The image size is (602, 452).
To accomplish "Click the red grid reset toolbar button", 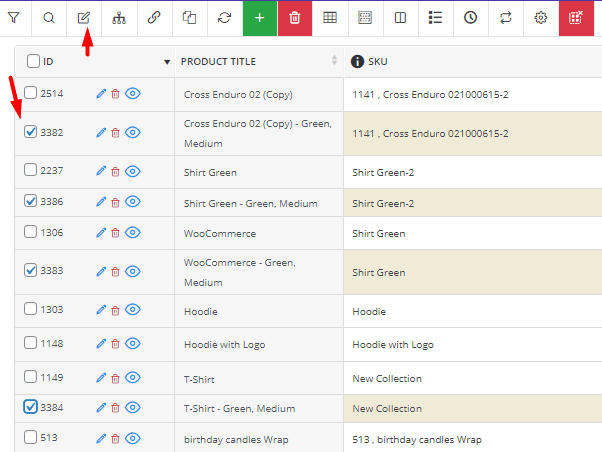I will (x=576, y=18).
